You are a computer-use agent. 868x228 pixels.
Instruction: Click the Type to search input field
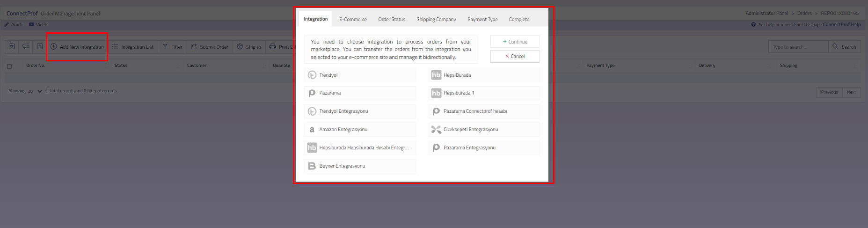pyautogui.click(x=798, y=47)
